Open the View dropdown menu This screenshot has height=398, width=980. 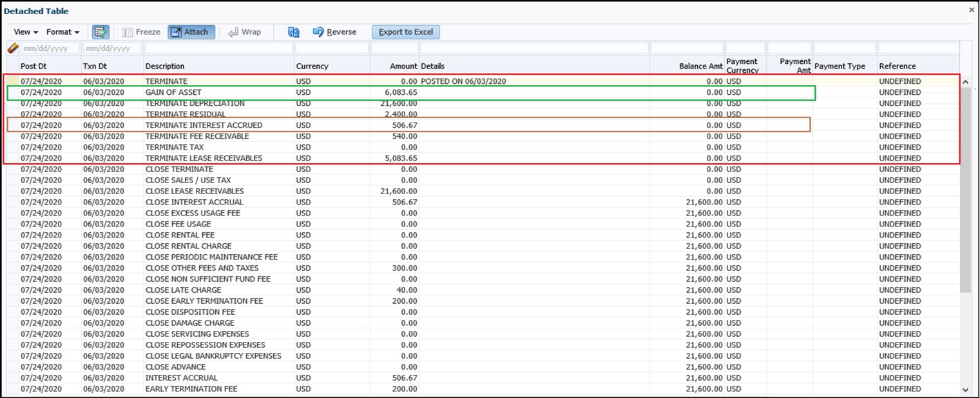click(26, 32)
